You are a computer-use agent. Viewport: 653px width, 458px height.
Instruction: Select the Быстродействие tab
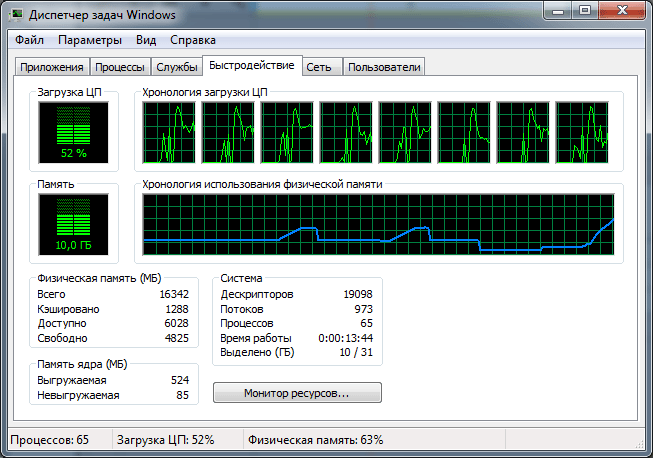point(252,66)
